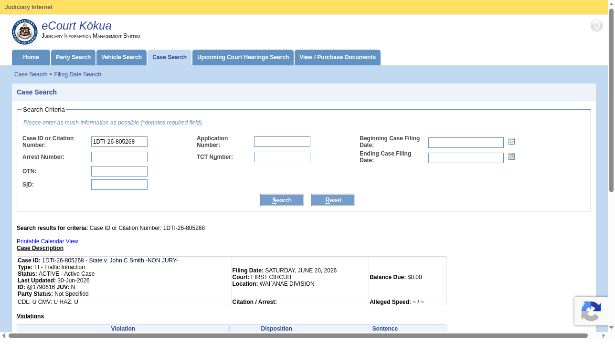Screen dimensions: 615x364
Task: Click the CDL: U CMV: U HAZ: U cell
Action: 124,302
